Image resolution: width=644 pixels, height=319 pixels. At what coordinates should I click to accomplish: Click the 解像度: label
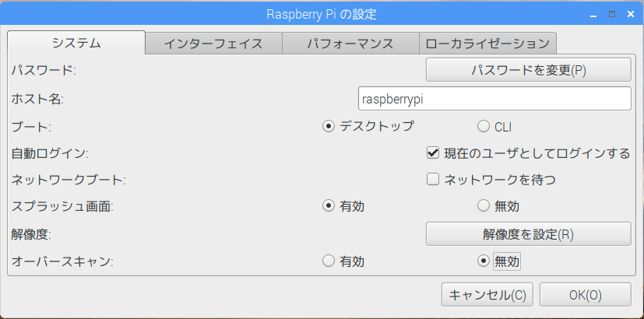click(x=31, y=234)
